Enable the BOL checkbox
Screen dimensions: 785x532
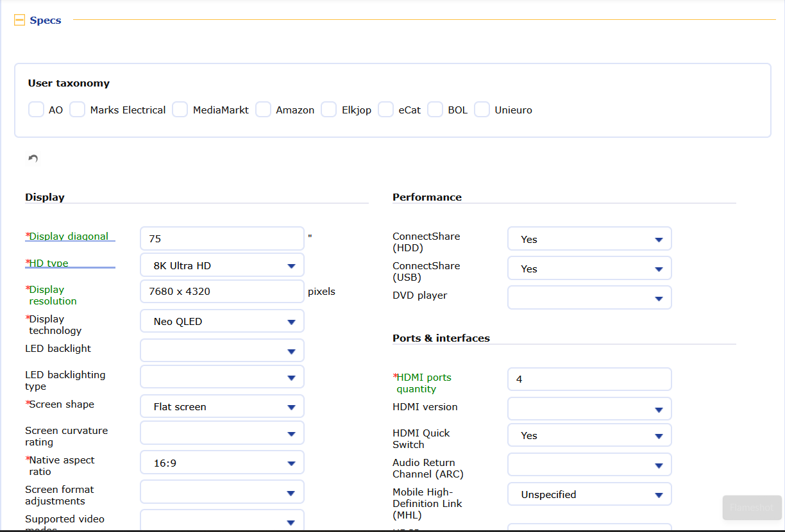[x=435, y=110]
